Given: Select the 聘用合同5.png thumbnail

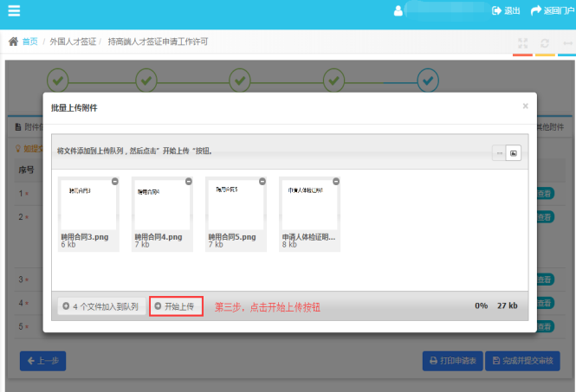Looking at the screenshot, I should pyautogui.click(x=236, y=204).
